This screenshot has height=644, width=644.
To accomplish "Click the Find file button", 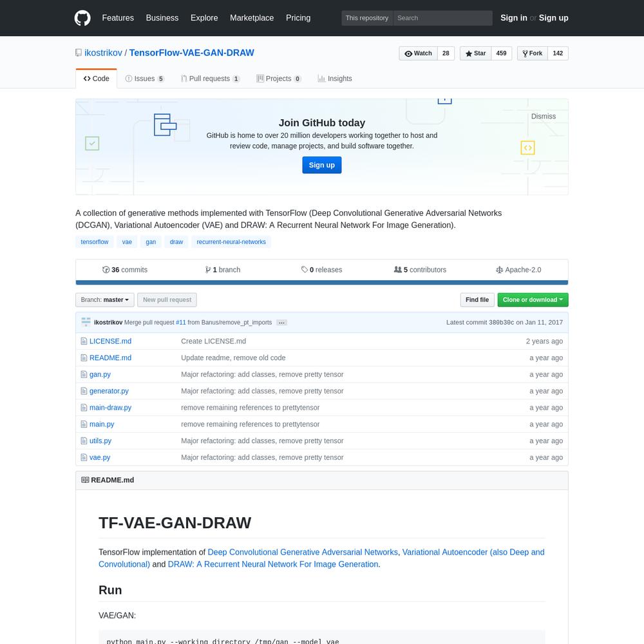I will click(477, 300).
